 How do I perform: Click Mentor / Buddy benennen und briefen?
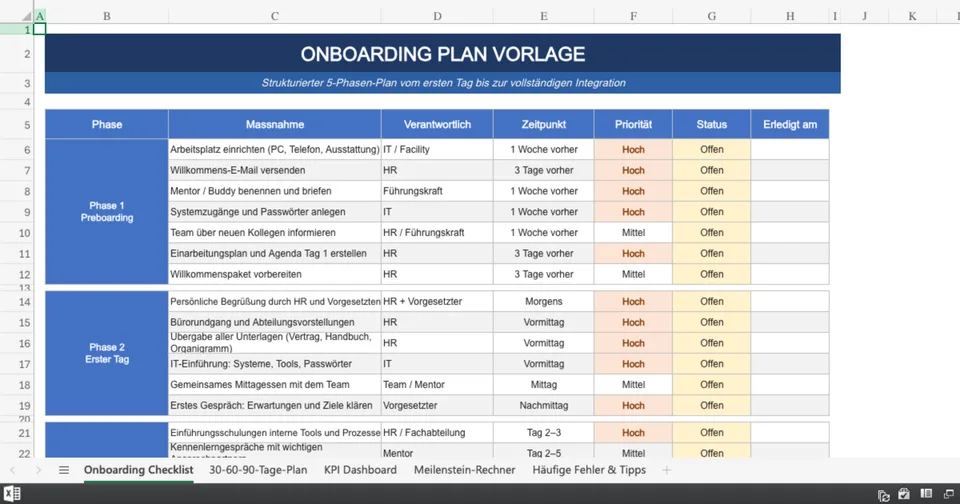click(x=274, y=191)
